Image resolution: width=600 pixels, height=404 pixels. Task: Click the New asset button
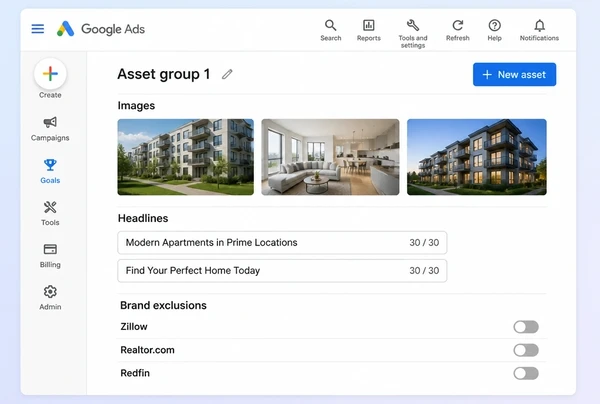click(514, 74)
